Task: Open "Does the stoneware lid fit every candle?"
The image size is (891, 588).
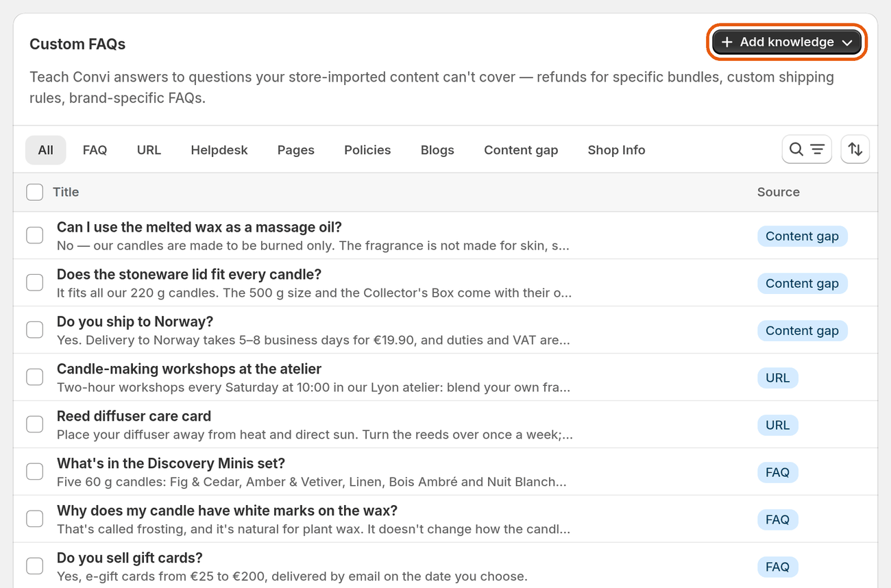Action: (189, 275)
